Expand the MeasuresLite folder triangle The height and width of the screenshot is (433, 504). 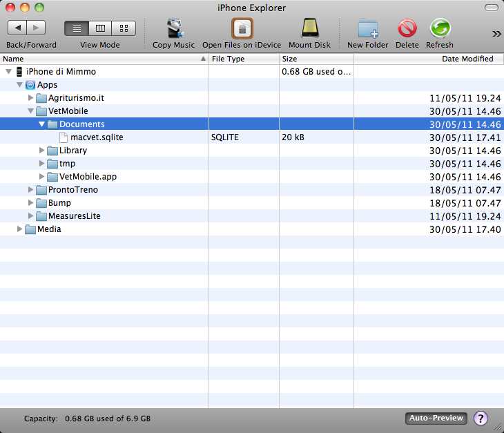(x=31, y=215)
